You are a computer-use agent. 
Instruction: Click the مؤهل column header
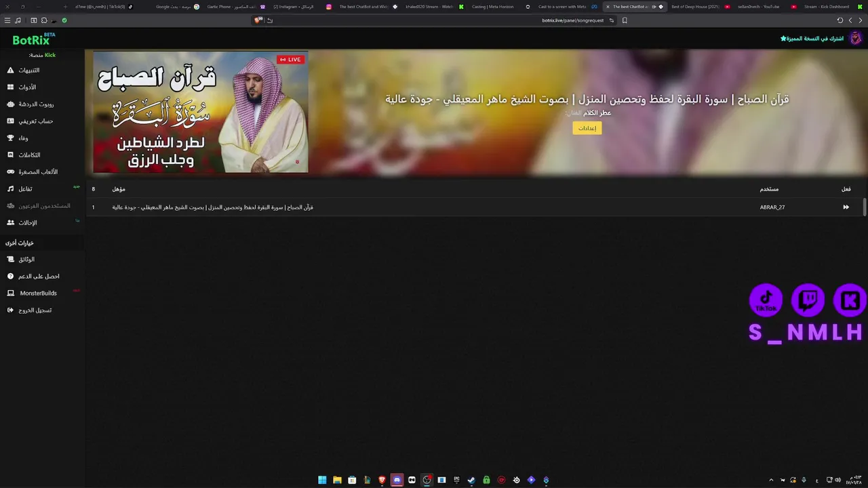pyautogui.click(x=119, y=189)
